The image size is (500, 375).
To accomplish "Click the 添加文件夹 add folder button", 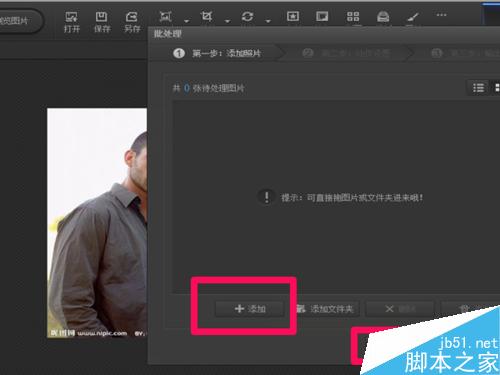I will [326, 309].
